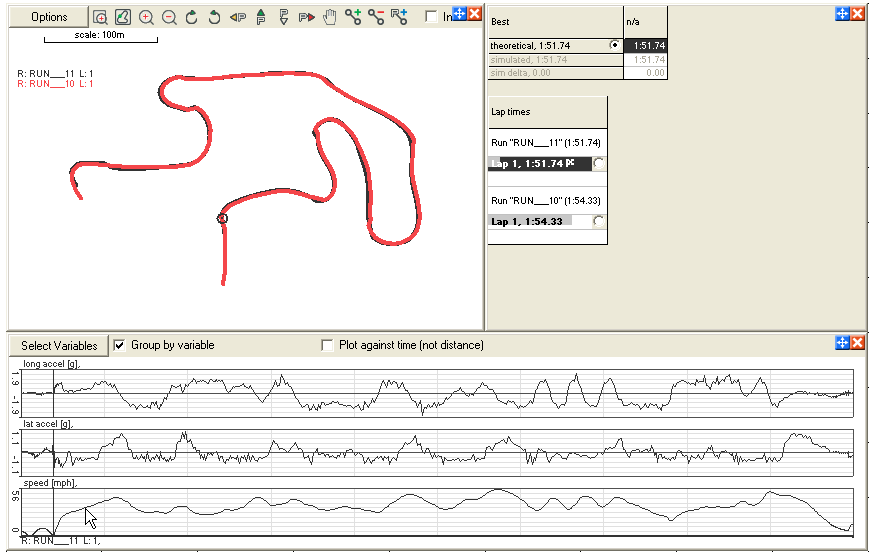
Task: Rotate the track map clockwise
Action: [x=192, y=17]
